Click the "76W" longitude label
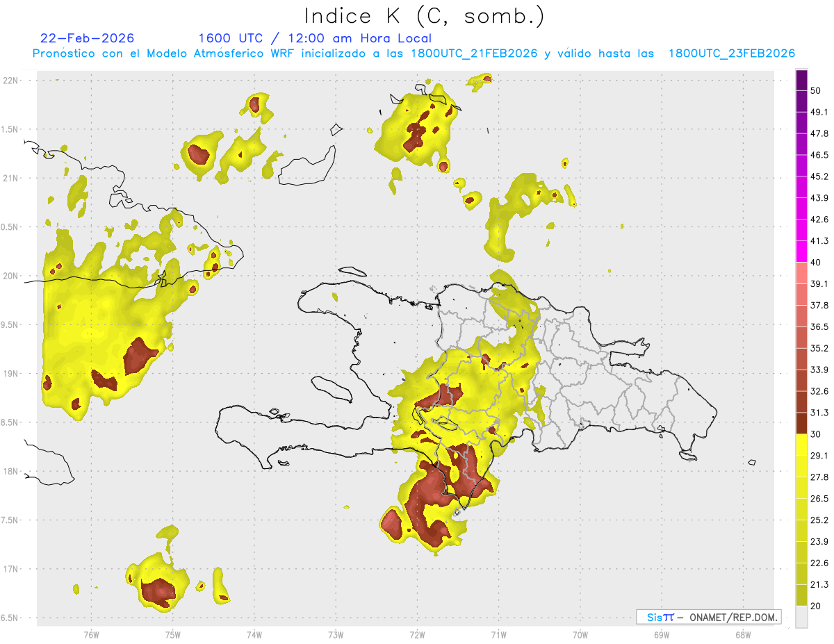The image size is (834, 644). coord(91,635)
